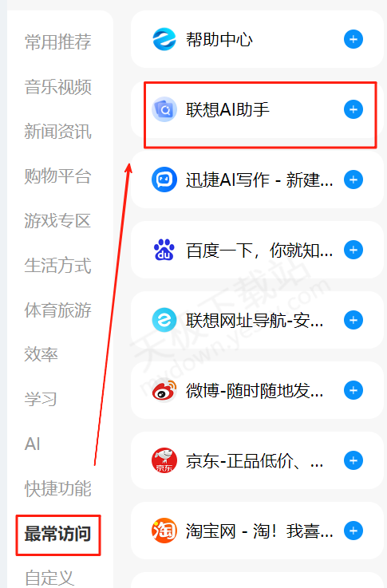Add 淘宝网 using its plus icon
This screenshot has height=588, width=387.
pyautogui.click(x=353, y=531)
